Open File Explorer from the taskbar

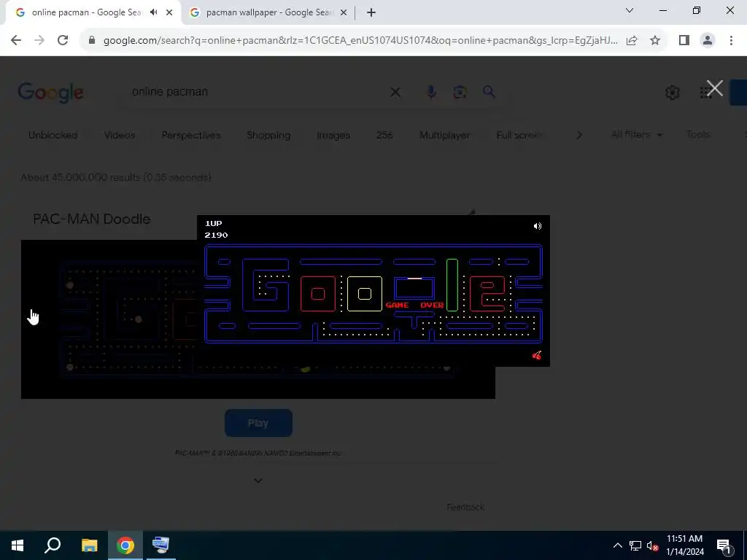tap(89, 545)
